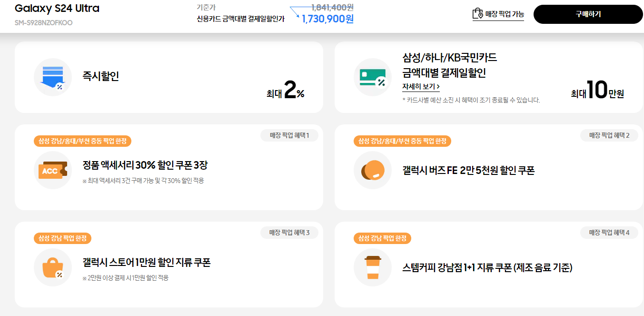644x316 pixels.
Task: Click the 카드사별 예산 소진 시 notice
Action: [x=471, y=100]
